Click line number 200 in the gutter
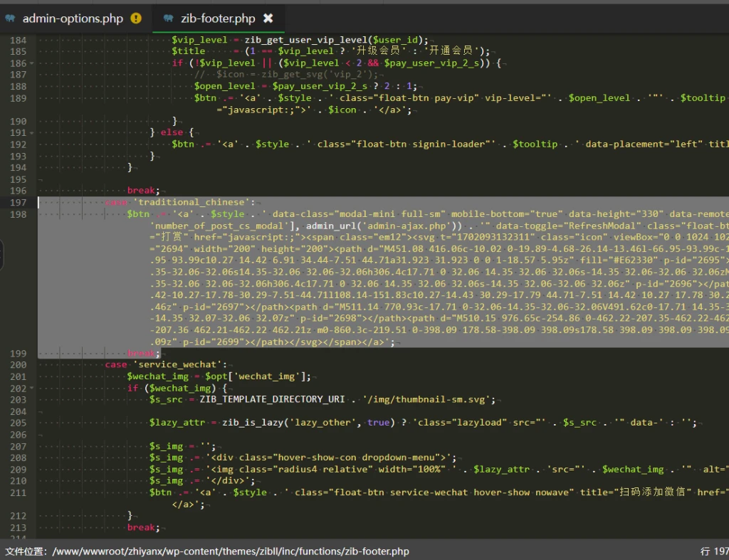Viewport: 729px width, 560px height. (x=18, y=365)
